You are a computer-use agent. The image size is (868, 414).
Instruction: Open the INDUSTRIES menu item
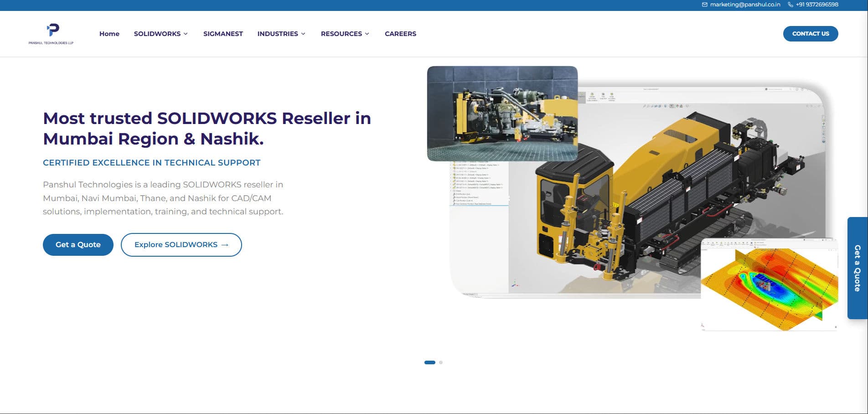pyautogui.click(x=278, y=34)
